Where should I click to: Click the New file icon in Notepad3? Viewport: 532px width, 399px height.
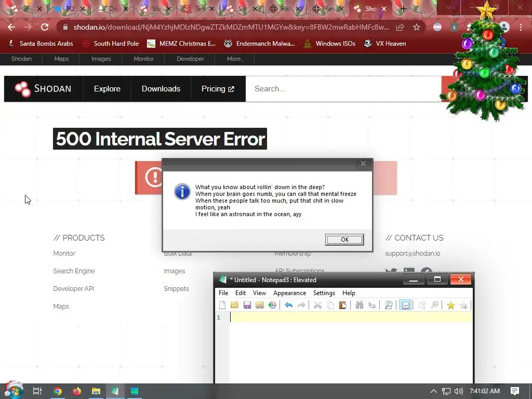pyautogui.click(x=222, y=305)
